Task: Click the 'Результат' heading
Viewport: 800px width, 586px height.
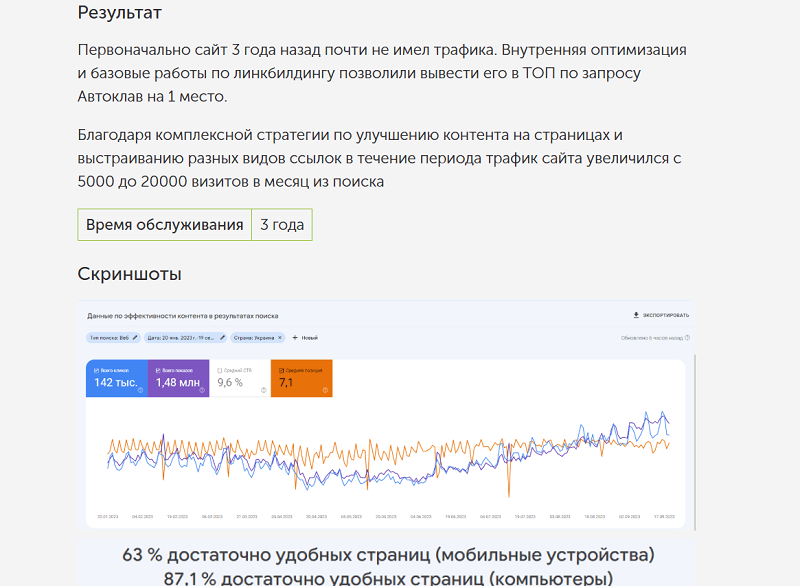Action: [119, 12]
